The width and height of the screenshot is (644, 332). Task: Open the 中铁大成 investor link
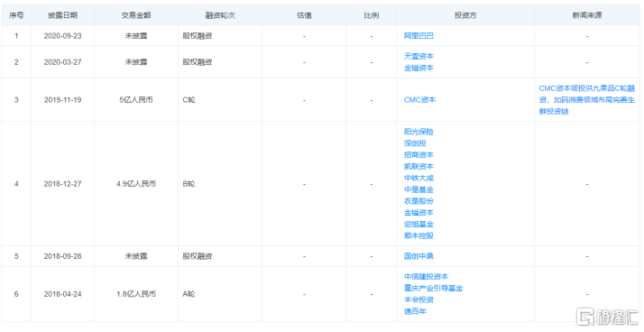pos(419,178)
